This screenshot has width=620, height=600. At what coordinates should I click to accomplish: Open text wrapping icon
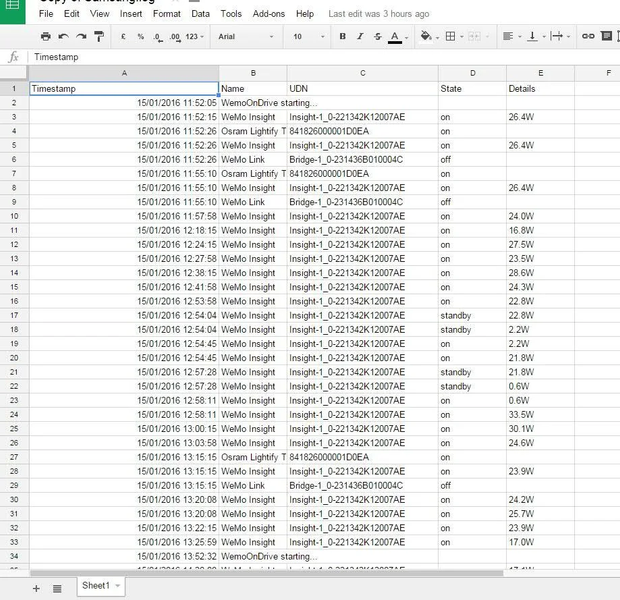tap(556, 36)
